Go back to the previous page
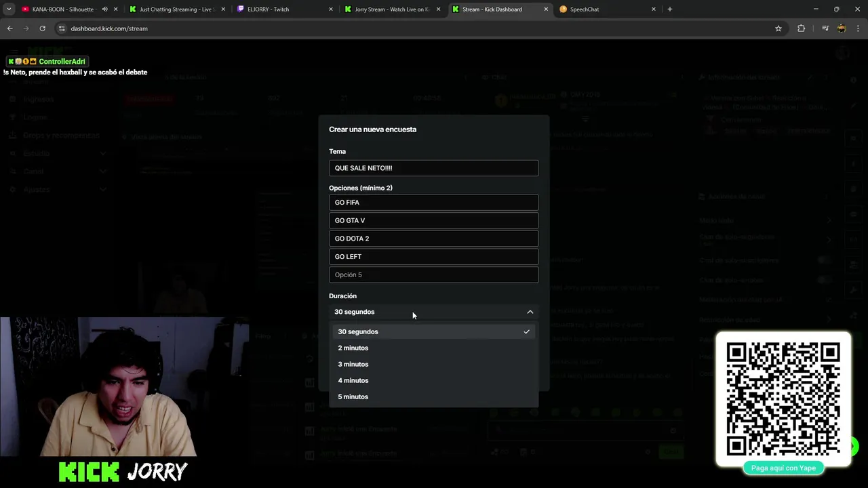Viewport: 868px width, 488px height. (x=10, y=28)
